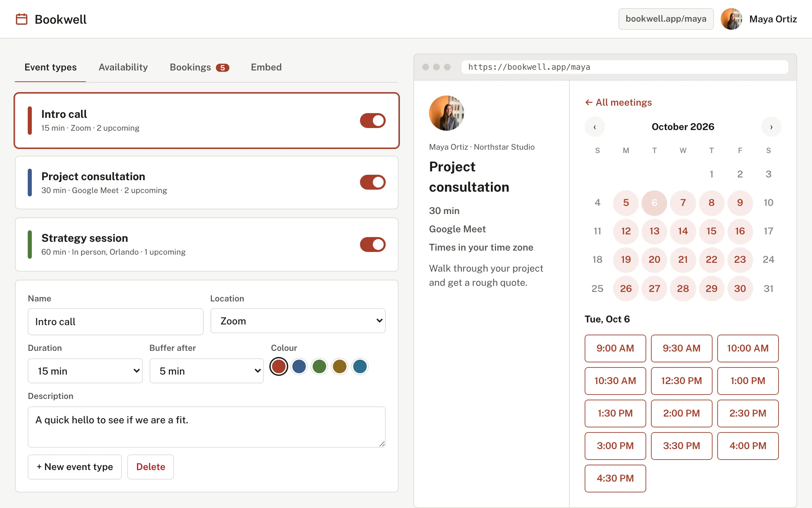
Task: Open the Embed tab
Action: click(x=266, y=67)
